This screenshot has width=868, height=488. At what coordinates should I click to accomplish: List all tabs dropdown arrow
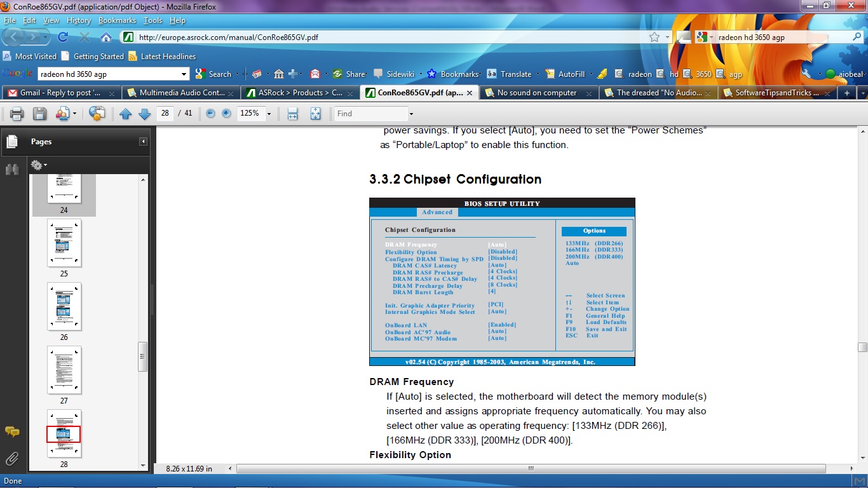coord(862,93)
